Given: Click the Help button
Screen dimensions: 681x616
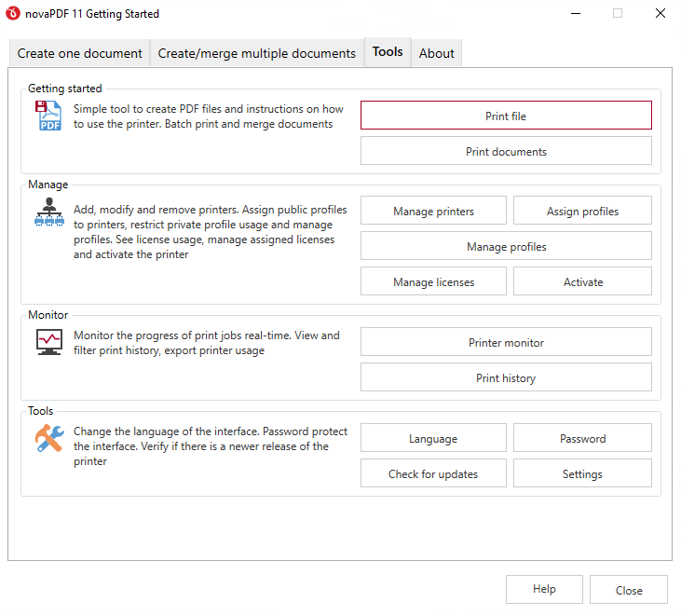Looking at the screenshot, I should (544, 590).
